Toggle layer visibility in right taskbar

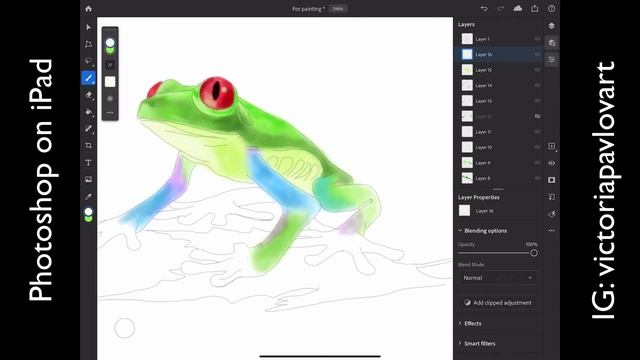click(x=551, y=163)
